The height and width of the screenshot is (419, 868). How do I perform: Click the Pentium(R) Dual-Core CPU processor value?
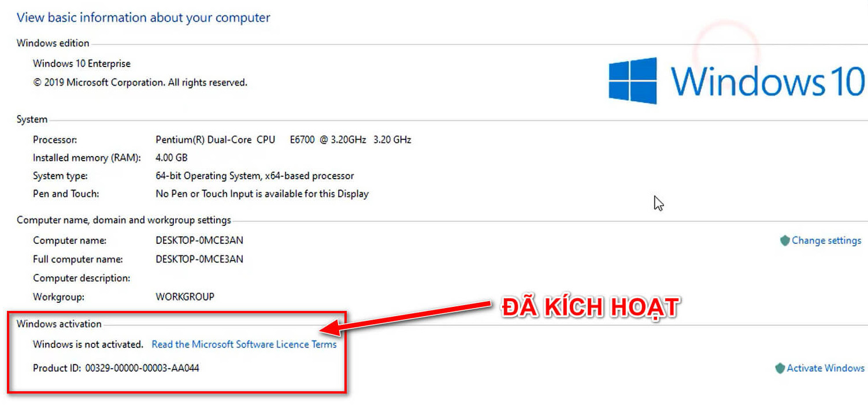283,140
